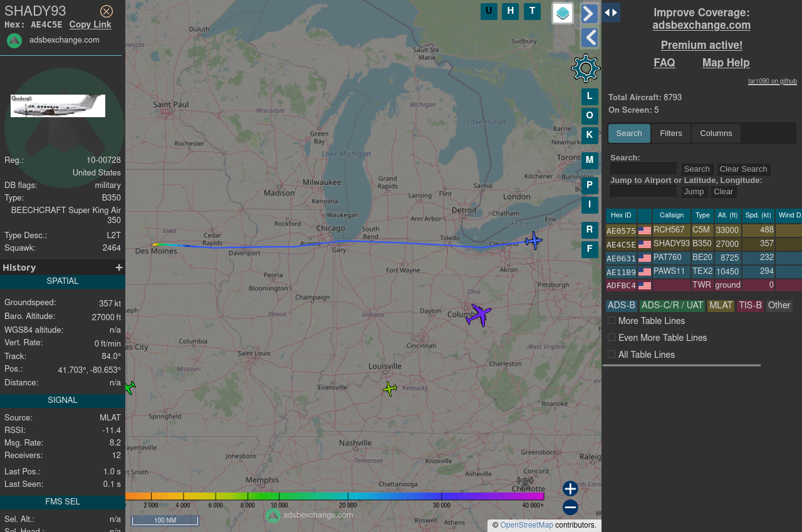The height and width of the screenshot is (532, 802).
Task: Select the yellow-green plane near Louisville
Action: [x=390, y=389]
